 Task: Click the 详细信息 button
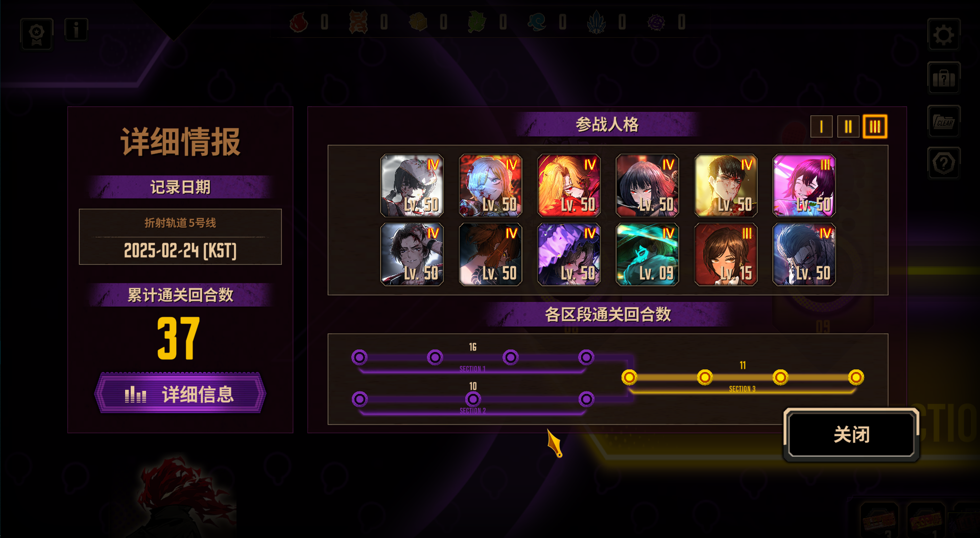point(180,393)
